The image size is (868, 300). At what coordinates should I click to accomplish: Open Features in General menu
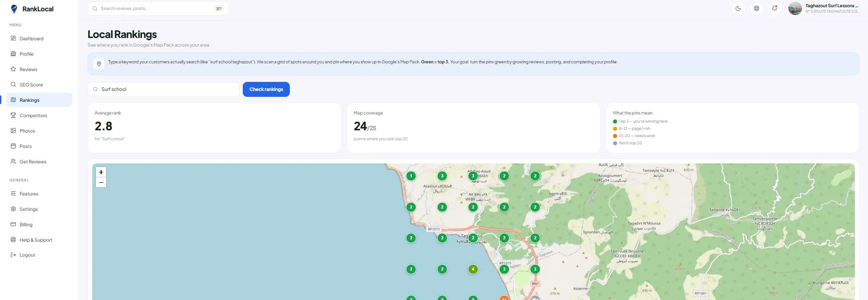39,194
